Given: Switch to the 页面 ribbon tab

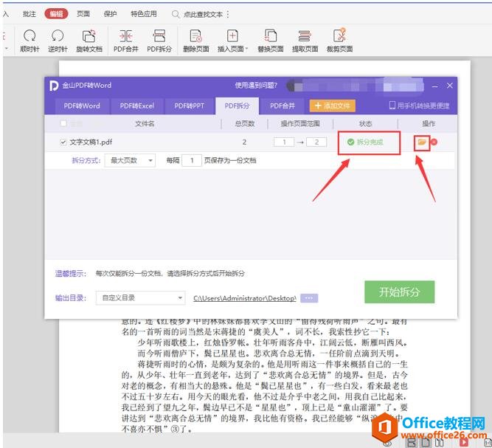Looking at the screenshot, I should pos(83,14).
